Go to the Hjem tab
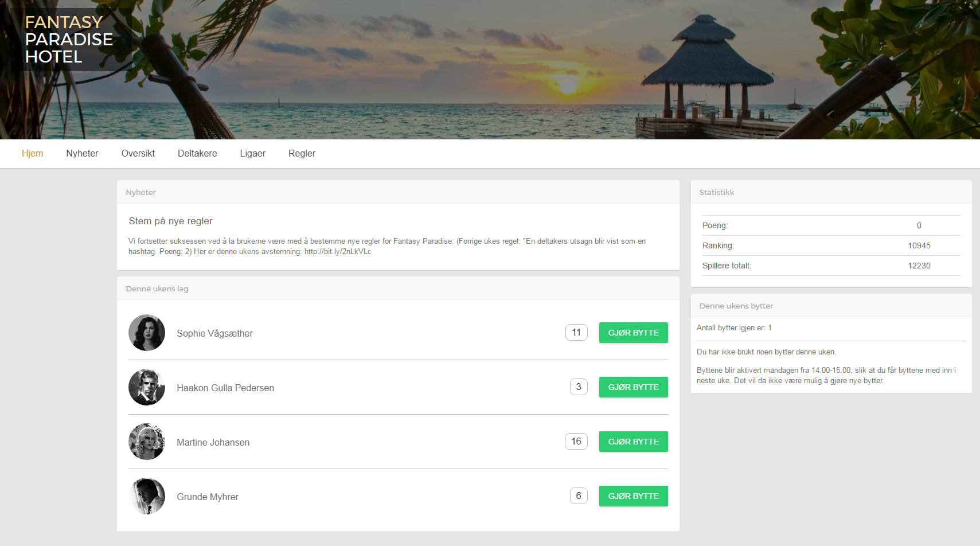980x546 pixels. [32, 154]
